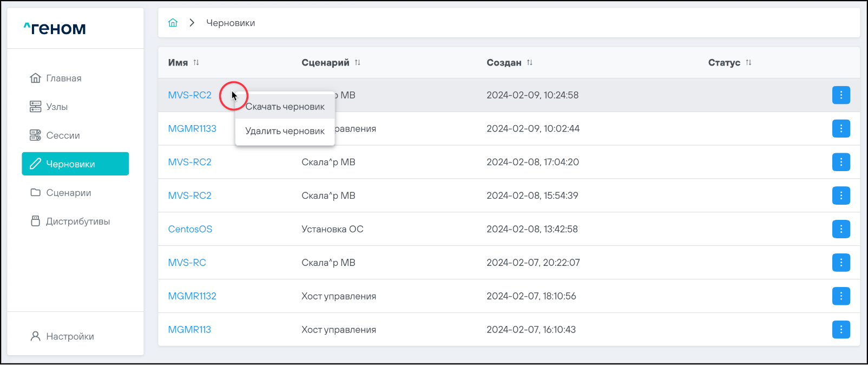Sort table by Статус column
This screenshot has height=365, width=868.
[748, 63]
